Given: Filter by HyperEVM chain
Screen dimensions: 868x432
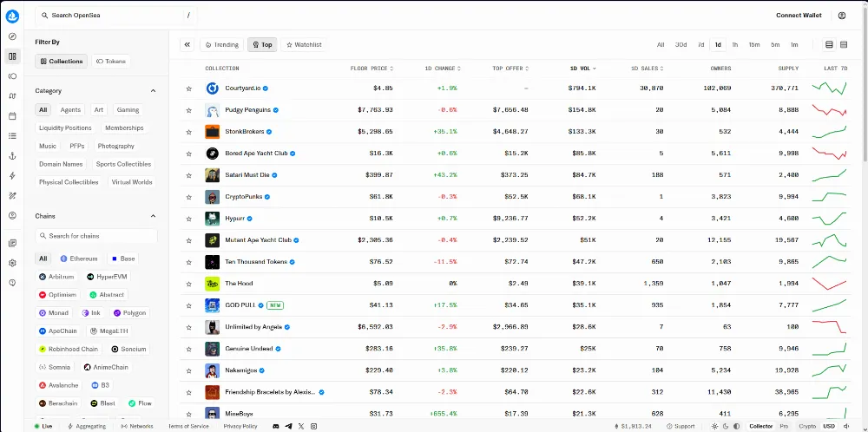Looking at the screenshot, I should (x=107, y=277).
